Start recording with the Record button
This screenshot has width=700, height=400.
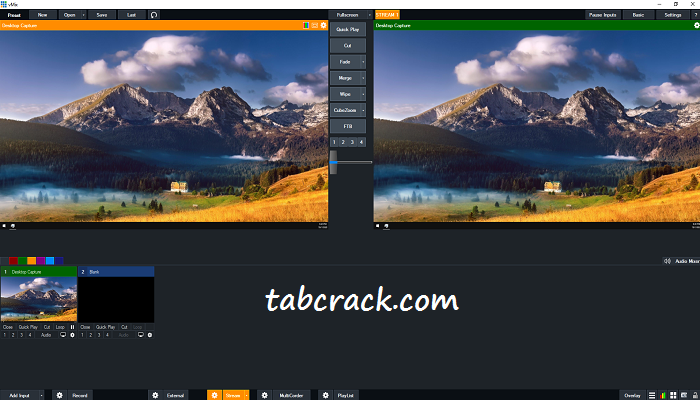80,395
